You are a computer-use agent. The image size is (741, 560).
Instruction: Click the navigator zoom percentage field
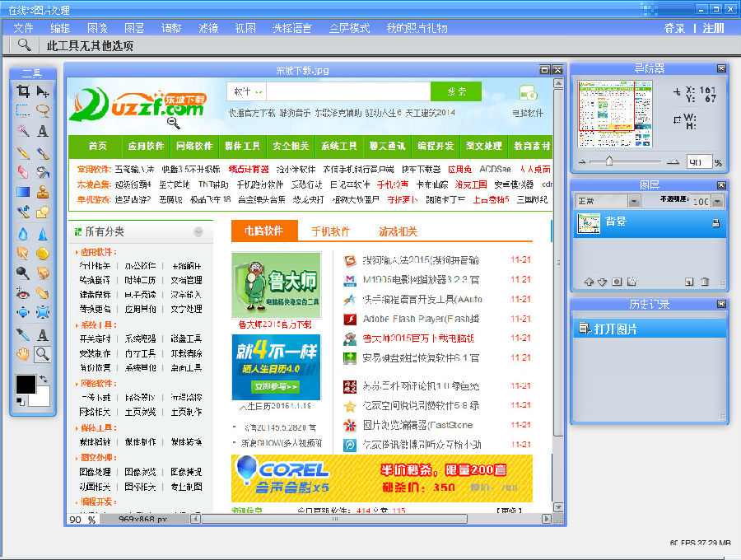(x=699, y=162)
